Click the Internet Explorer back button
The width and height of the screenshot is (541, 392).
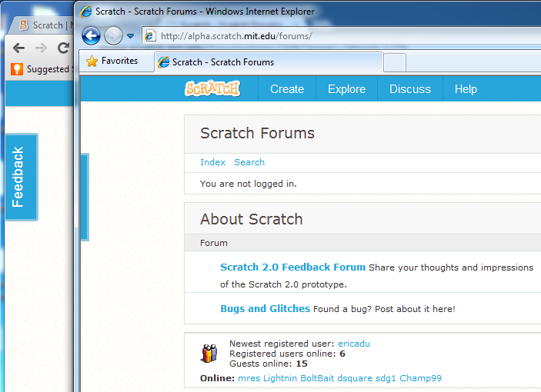click(x=91, y=35)
